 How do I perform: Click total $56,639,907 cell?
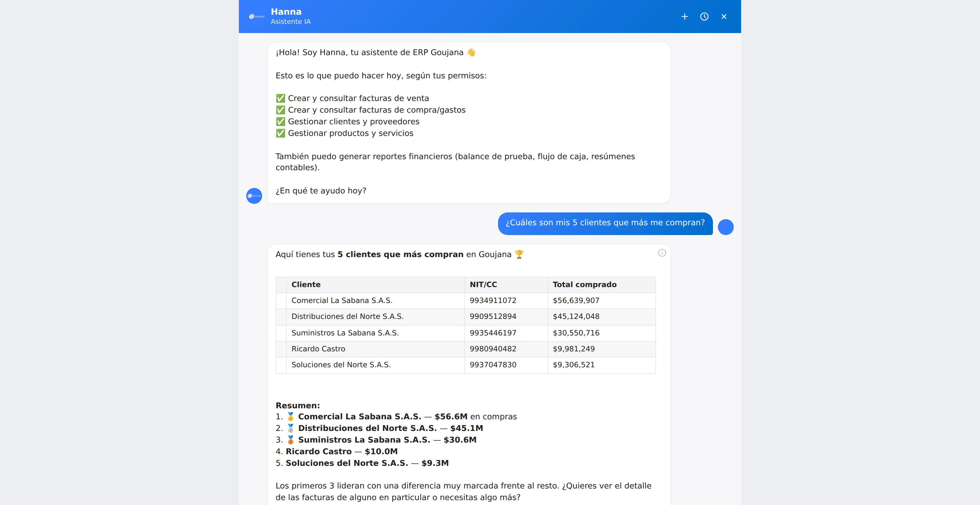point(601,301)
